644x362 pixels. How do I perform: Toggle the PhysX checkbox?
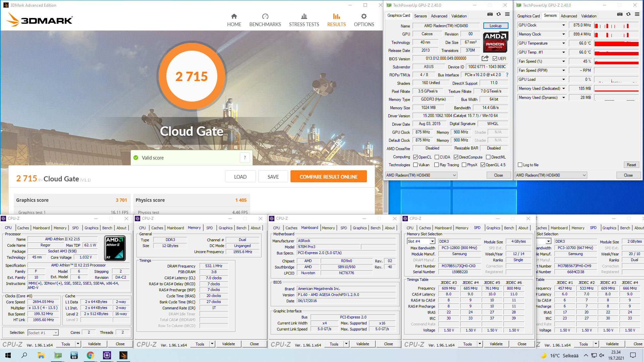464,165
